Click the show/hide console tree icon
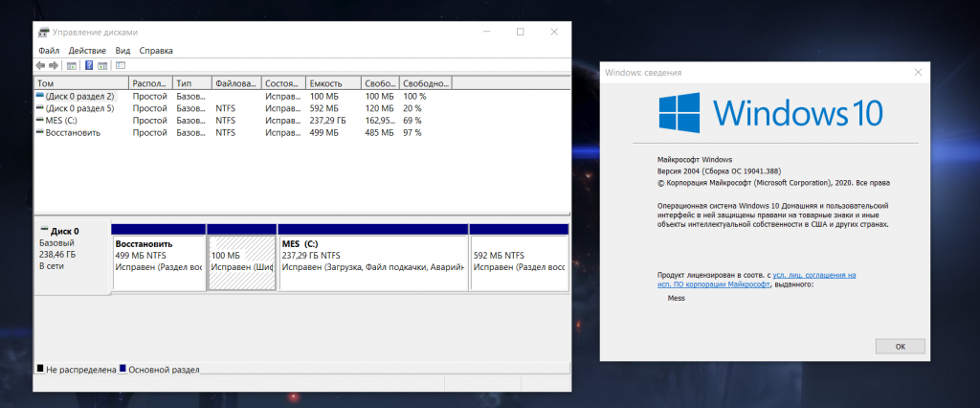Screen dimensions: 980x408 coord(71,65)
